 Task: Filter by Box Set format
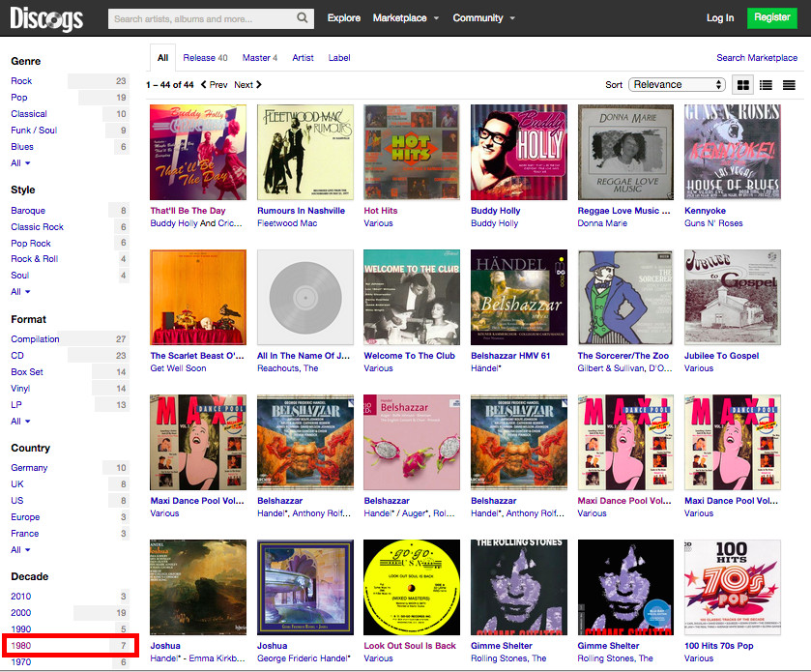click(x=27, y=372)
